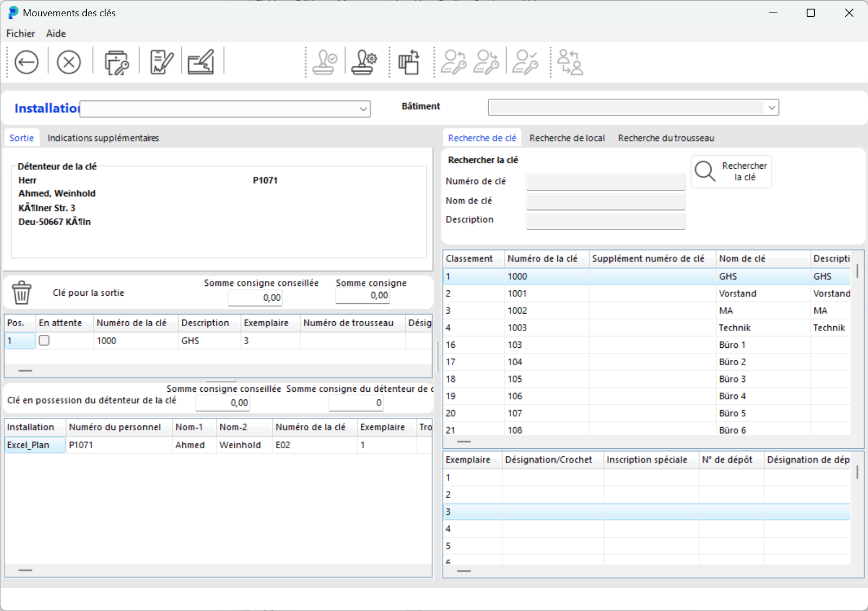Click the signature pad icon
This screenshot has height=611, width=868.
201,62
